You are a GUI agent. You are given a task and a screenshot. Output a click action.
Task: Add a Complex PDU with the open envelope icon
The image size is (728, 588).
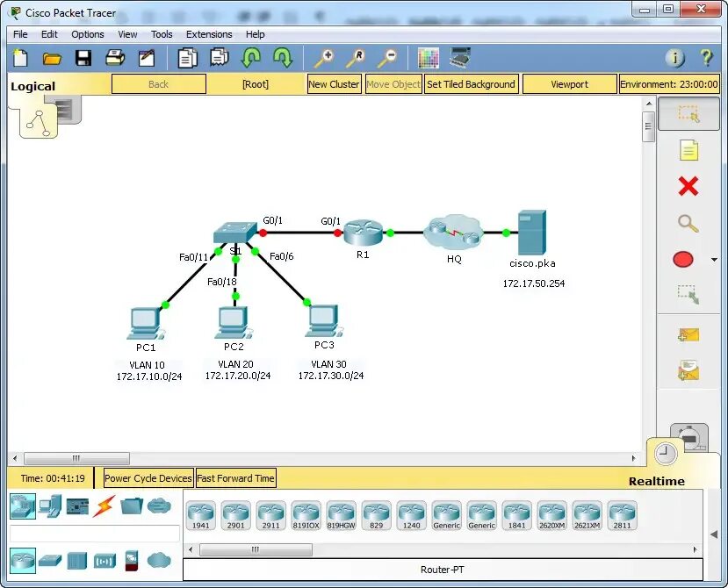688,369
